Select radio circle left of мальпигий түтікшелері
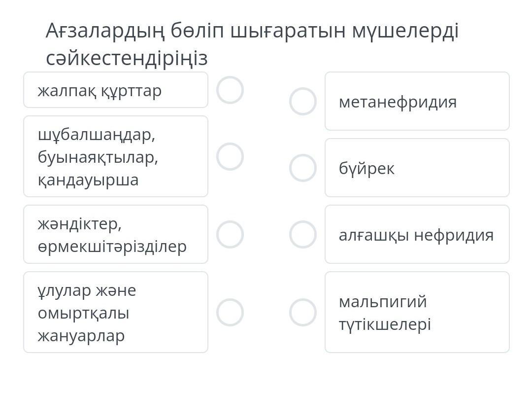The image size is (532, 393). click(x=302, y=312)
